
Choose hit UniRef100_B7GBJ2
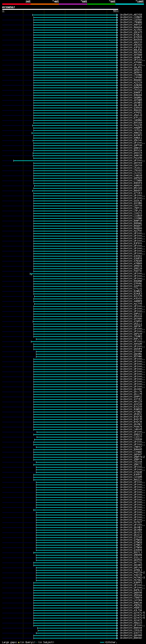tap(131, 35)
